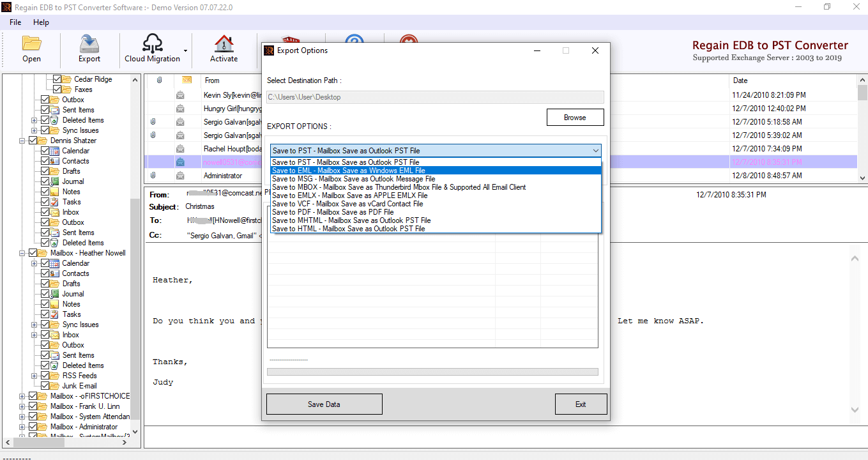Expand the Mailbox - Administrator node

pyautogui.click(x=22, y=427)
